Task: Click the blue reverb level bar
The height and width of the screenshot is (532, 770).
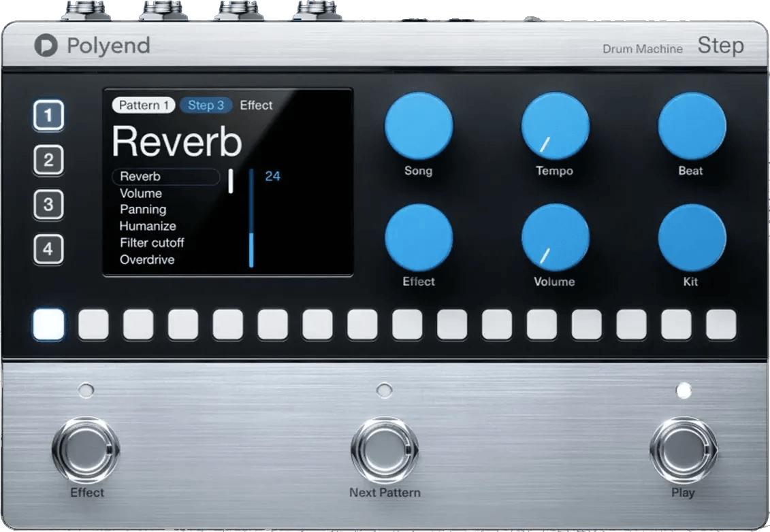Action: click(251, 249)
